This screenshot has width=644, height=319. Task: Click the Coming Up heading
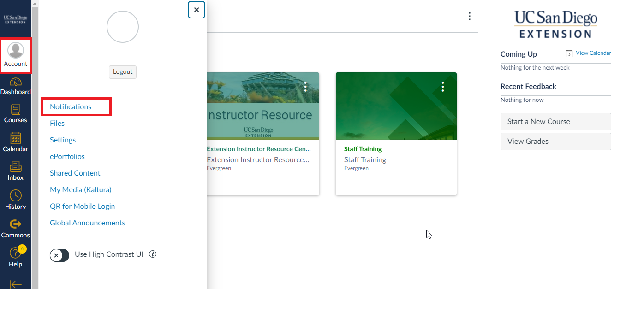[x=519, y=54]
